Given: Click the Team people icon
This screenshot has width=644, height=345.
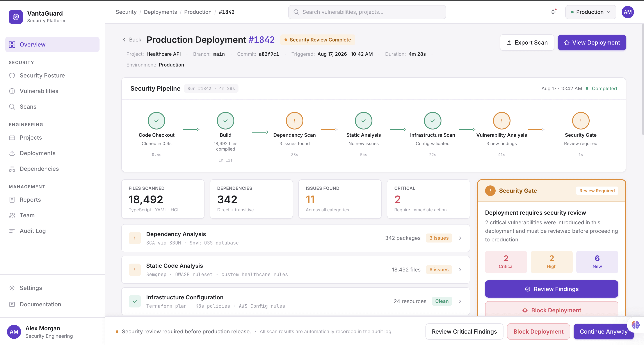Looking at the screenshot, I should point(12,215).
